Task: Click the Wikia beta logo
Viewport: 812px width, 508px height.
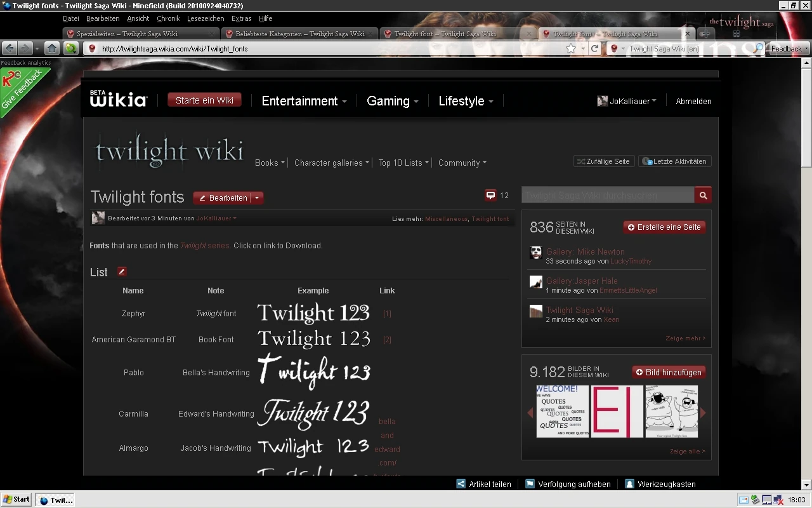Action: pyautogui.click(x=119, y=99)
